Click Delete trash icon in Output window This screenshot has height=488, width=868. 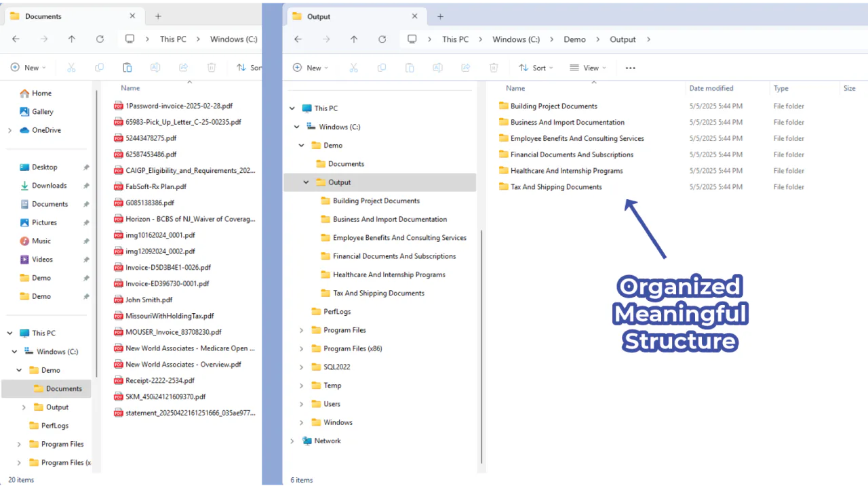click(x=494, y=68)
